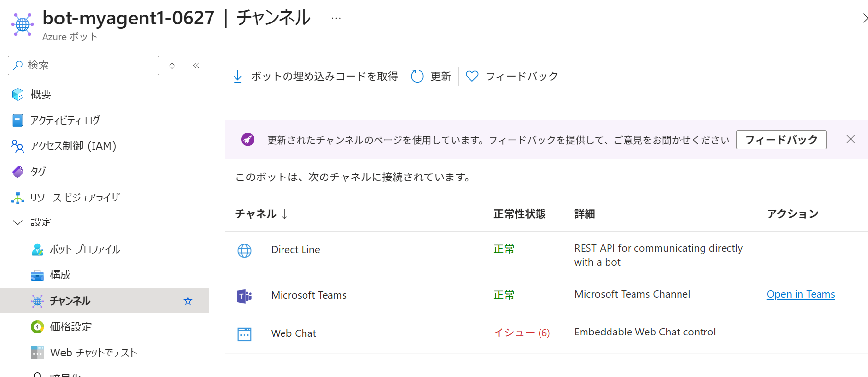
Task: Click Microsoft Teams Channel detail text
Action: (x=633, y=294)
